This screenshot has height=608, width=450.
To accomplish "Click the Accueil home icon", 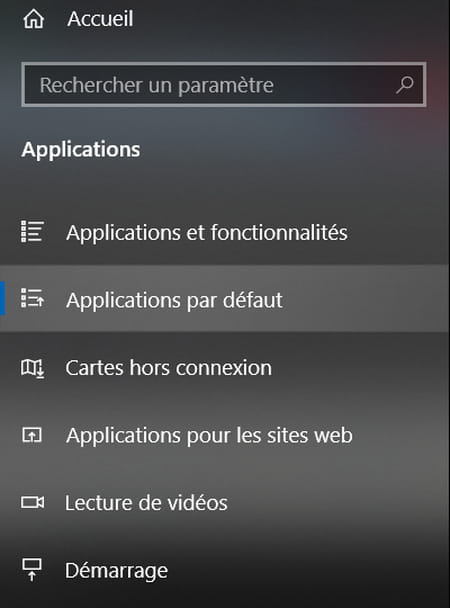I will (34, 19).
